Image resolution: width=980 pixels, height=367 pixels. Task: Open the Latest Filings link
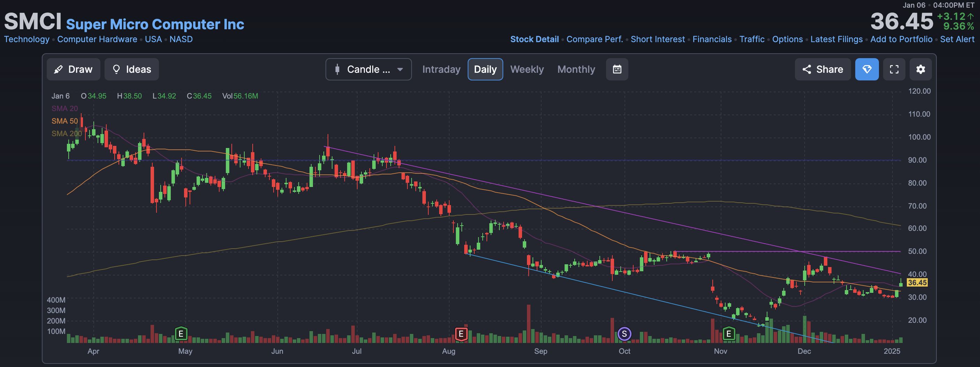(x=836, y=39)
